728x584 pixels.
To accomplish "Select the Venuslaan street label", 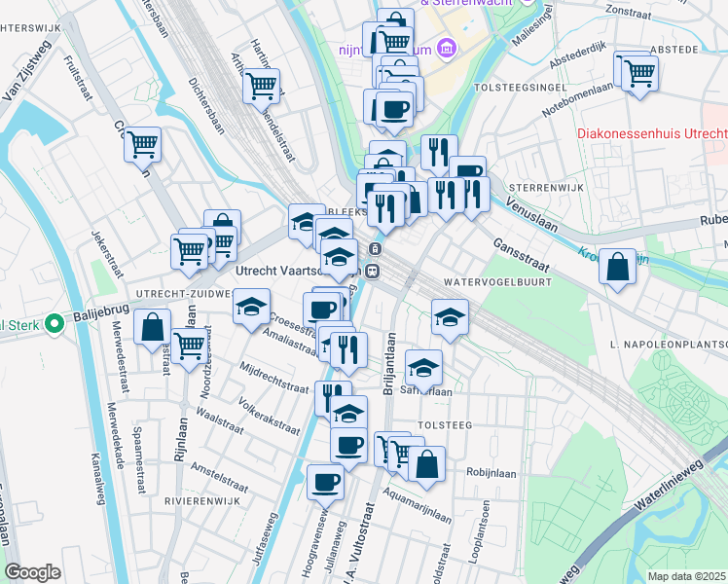I will click(x=531, y=214).
